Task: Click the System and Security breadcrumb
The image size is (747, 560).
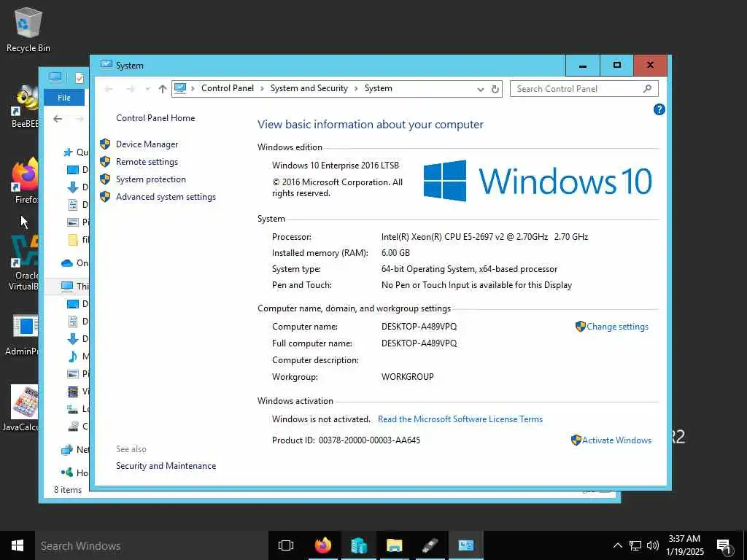Action: point(309,88)
